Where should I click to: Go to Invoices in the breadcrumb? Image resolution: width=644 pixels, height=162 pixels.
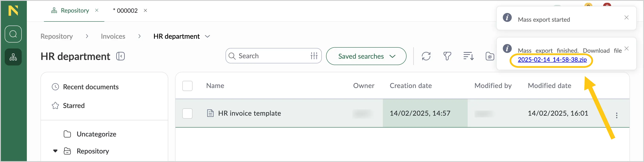[x=113, y=36]
